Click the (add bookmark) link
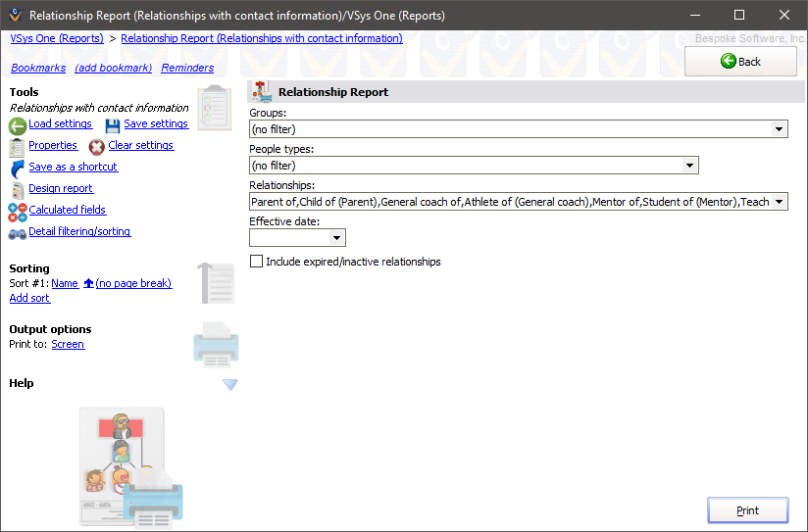Image resolution: width=808 pixels, height=532 pixels. point(114,68)
